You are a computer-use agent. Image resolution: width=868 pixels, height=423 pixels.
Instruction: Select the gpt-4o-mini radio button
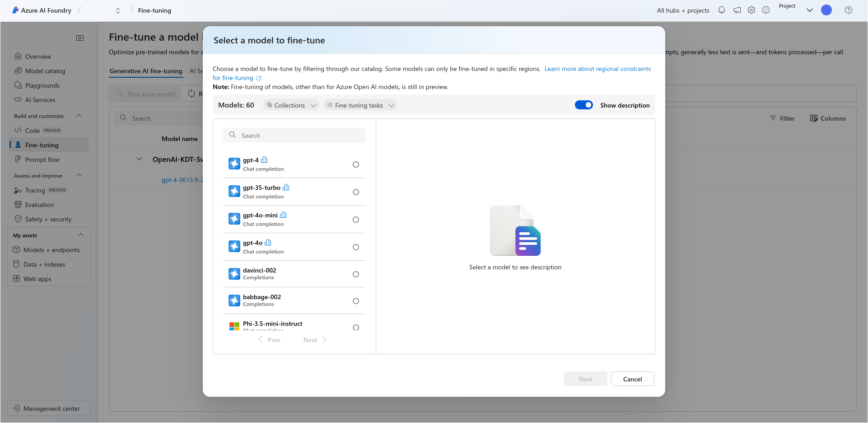(x=356, y=220)
